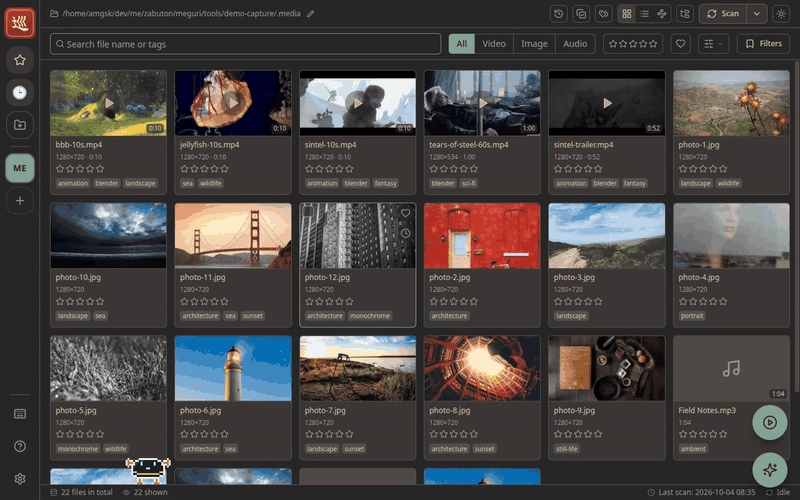Image resolution: width=800 pixels, height=500 pixels.
Task: Switch to list view layout
Action: (x=644, y=14)
